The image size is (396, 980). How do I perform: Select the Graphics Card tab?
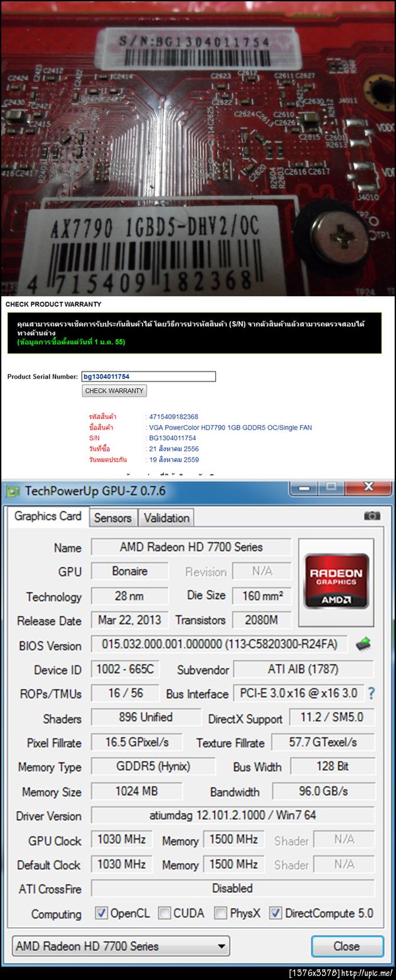pyautogui.click(x=48, y=517)
